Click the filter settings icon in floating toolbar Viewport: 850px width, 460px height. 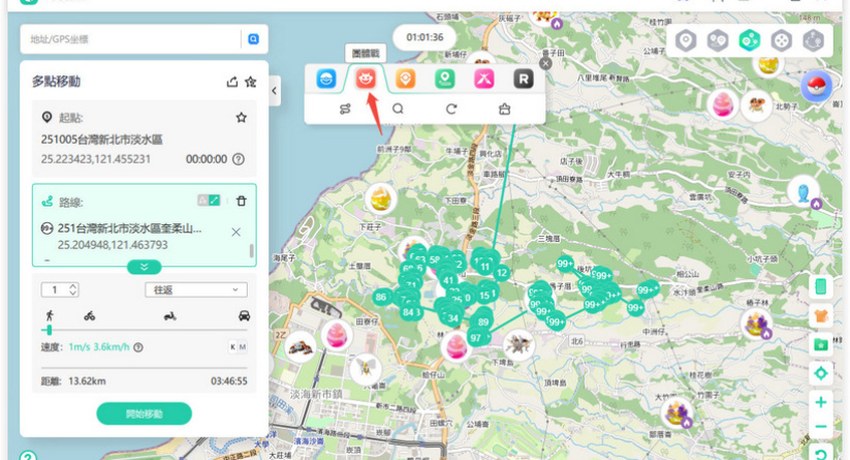345,109
